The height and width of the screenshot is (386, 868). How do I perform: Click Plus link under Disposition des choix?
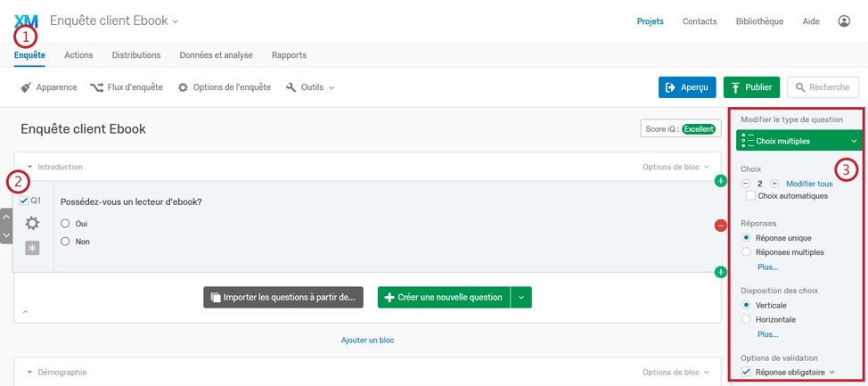[768, 334]
